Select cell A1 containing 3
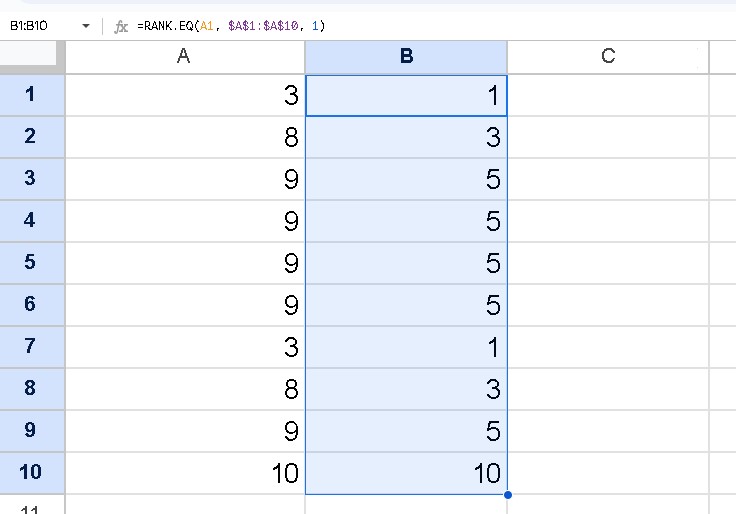 [x=184, y=95]
